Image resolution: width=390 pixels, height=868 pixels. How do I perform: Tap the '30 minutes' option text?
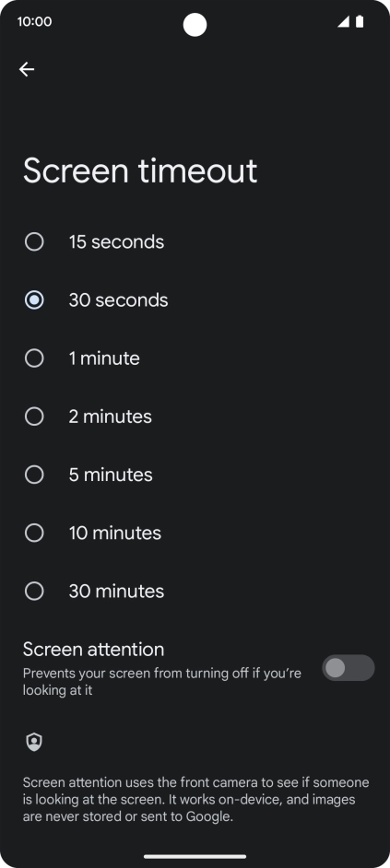116,592
